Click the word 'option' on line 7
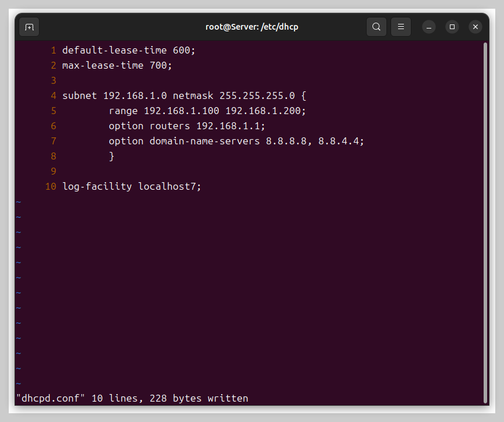504x422 pixels. [126, 141]
